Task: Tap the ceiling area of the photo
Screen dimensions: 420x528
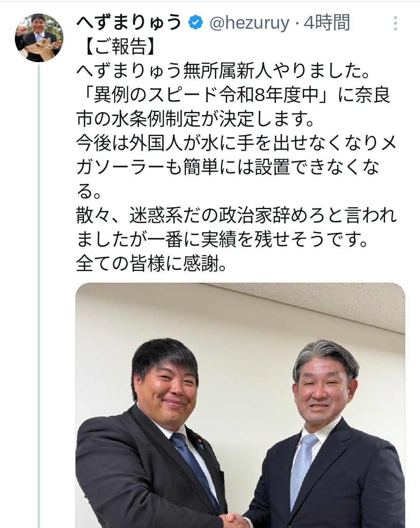Action: [311, 301]
